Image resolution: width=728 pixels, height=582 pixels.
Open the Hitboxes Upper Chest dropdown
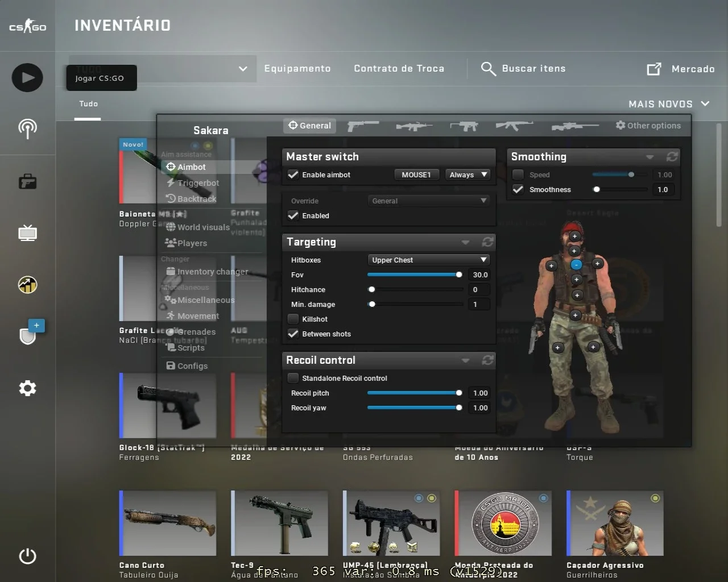point(429,260)
